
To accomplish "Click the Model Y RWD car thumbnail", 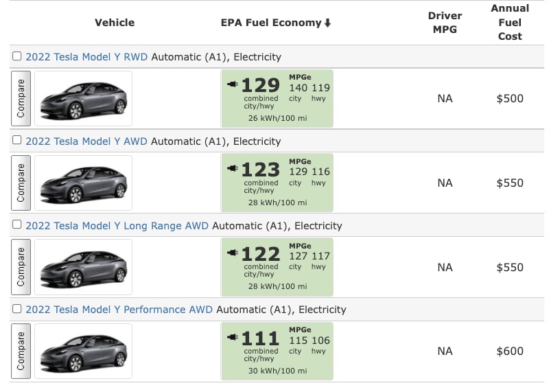I will point(83,98).
